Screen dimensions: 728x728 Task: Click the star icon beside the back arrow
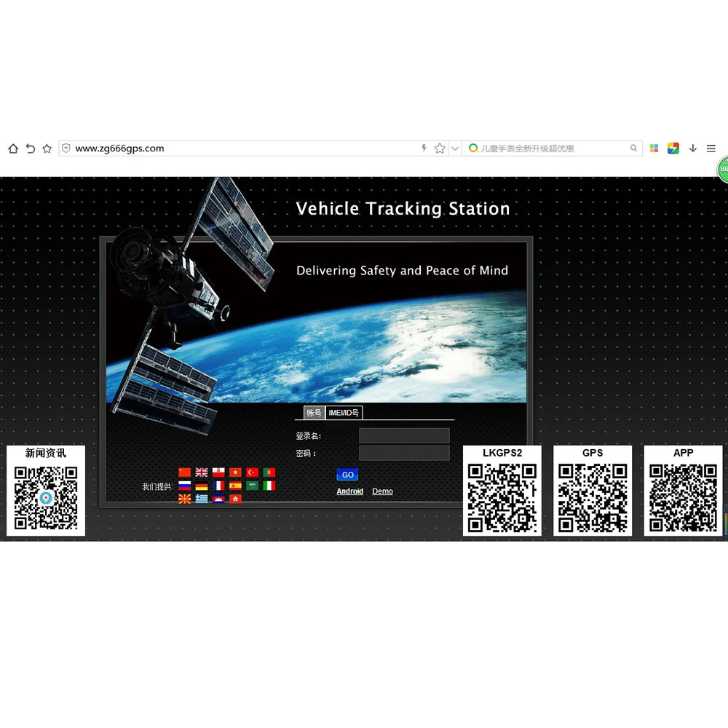click(47, 149)
